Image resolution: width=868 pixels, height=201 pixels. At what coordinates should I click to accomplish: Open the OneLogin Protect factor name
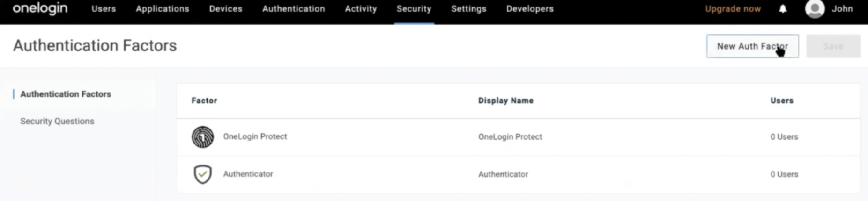tap(255, 136)
